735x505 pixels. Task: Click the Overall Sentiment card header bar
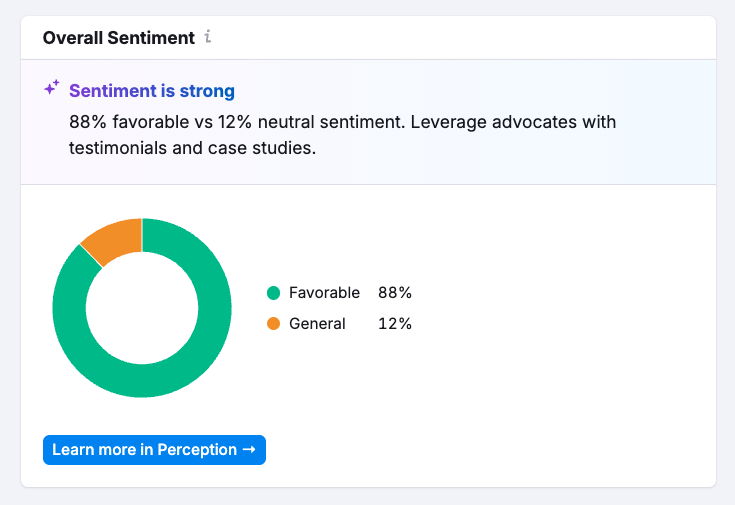pyautogui.click(x=450, y=38)
